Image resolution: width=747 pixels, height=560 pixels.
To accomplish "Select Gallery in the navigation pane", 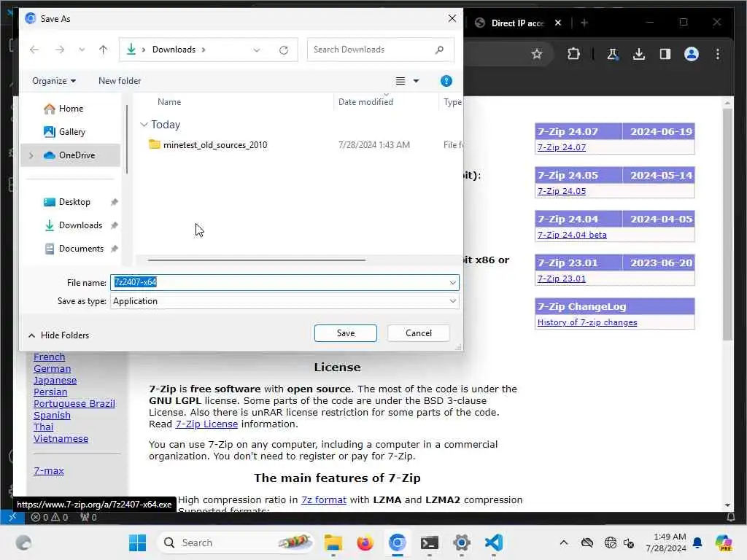I will 71,132.
